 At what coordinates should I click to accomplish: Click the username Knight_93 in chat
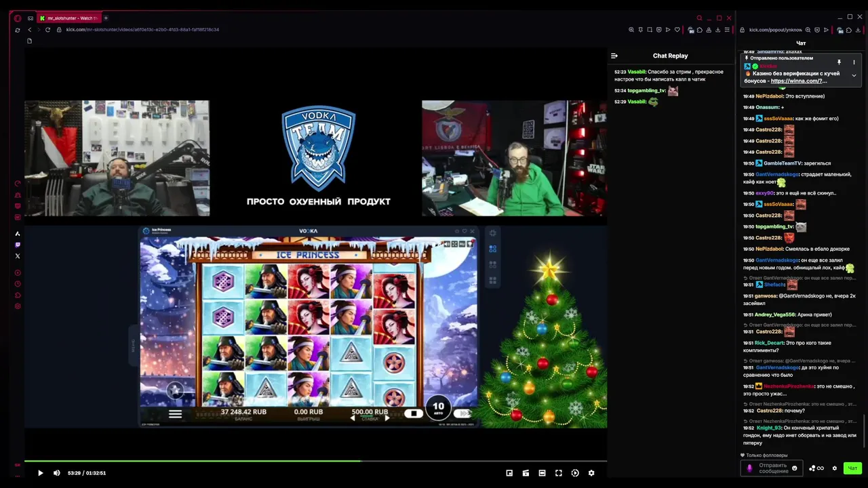[x=769, y=428]
